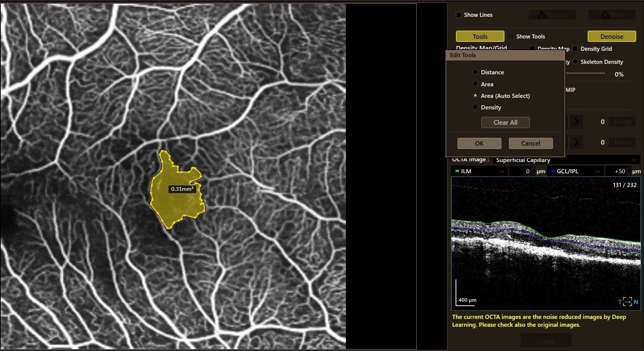
Task: Click the Output export icon button
Action: coord(552,15)
